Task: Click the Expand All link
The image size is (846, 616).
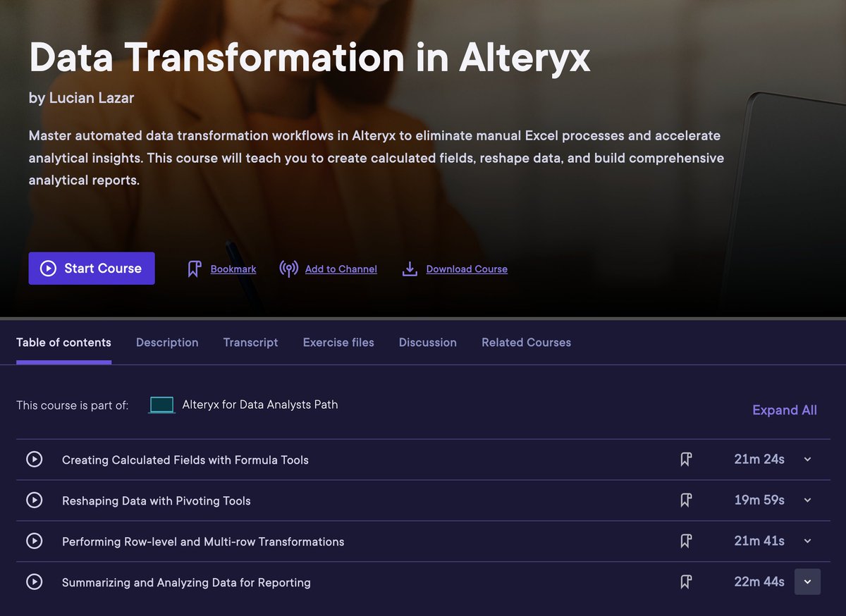Action: [784, 409]
